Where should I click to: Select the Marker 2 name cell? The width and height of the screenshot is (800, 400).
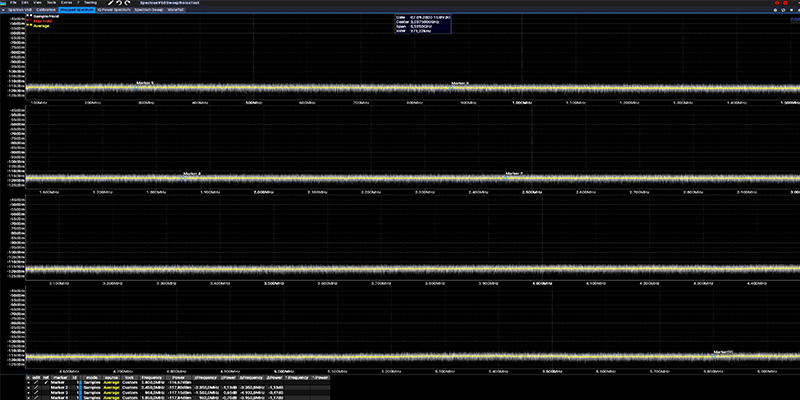point(59,387)
